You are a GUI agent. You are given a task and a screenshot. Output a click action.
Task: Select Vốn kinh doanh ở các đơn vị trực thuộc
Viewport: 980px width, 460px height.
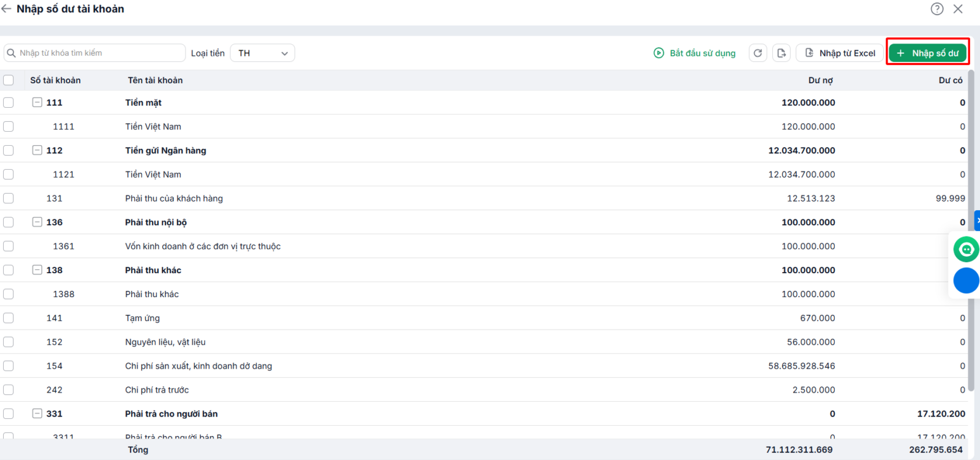point(203,246)
